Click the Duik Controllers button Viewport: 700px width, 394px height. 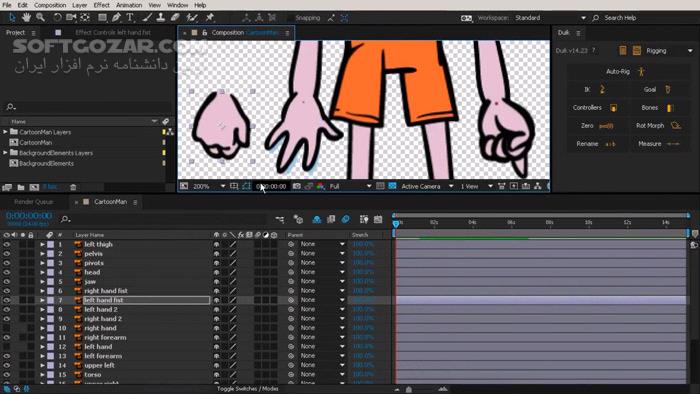click(x=595, y=108)
